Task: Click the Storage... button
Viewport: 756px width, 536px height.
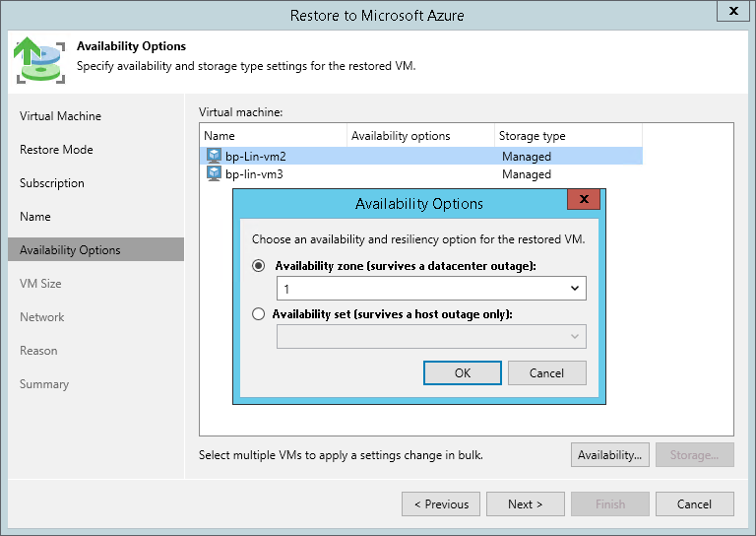Action: pos(694,455)
